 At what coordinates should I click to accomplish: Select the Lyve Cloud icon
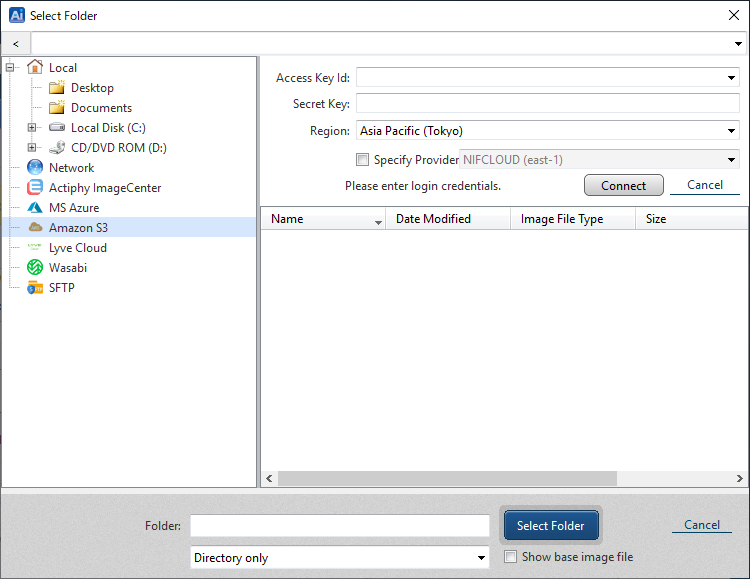pos(36,248)
